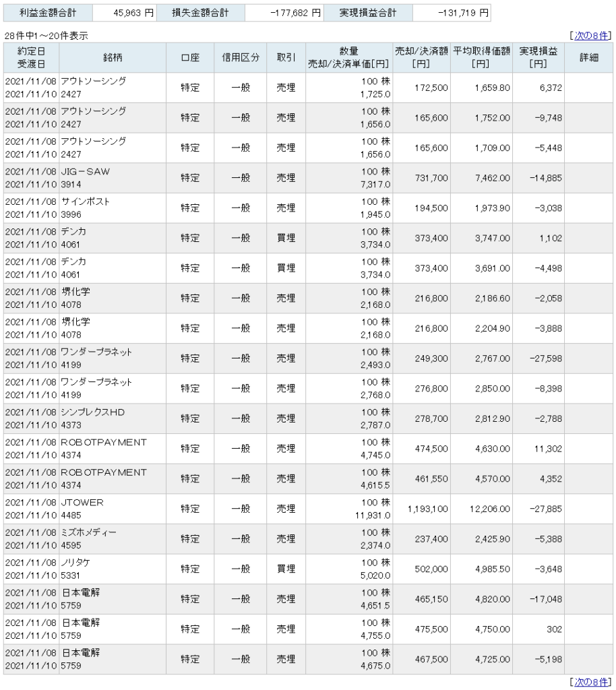This screenshot has width=616, height=690.
Task: Click the sale amount 731,700 cell
Action: (x=421, y=178)
